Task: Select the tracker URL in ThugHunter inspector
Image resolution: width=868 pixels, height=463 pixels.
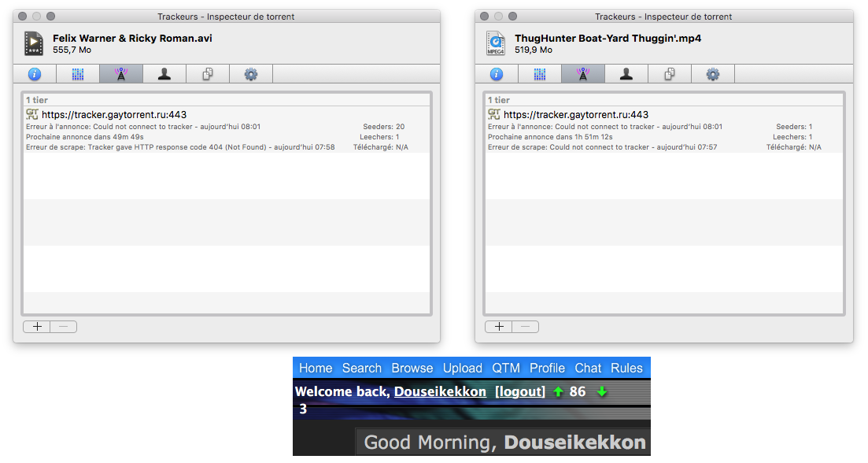Action: tap(576, 115)
